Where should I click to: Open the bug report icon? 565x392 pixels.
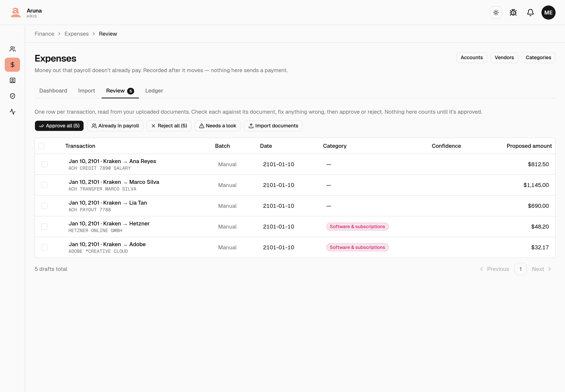pyautogui.click(x=513, y=13)
